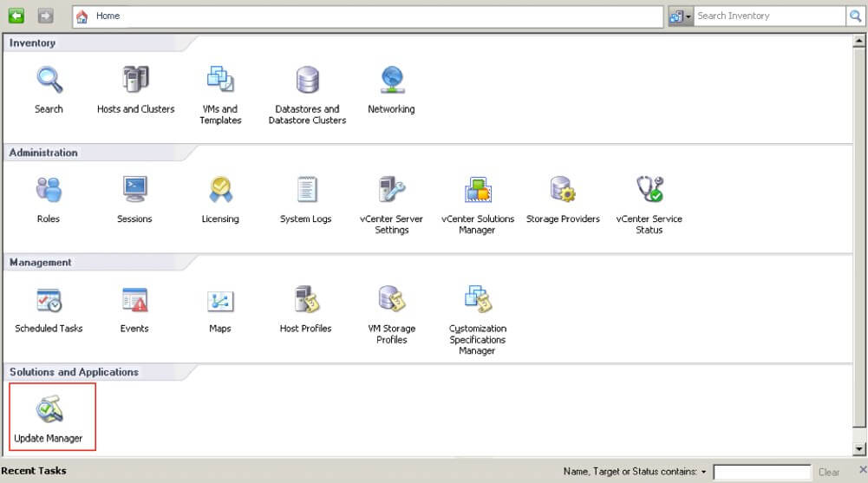Click the Recent Tasks filter input field
Viewport: 868px width, 483px height.
[762, 472]
